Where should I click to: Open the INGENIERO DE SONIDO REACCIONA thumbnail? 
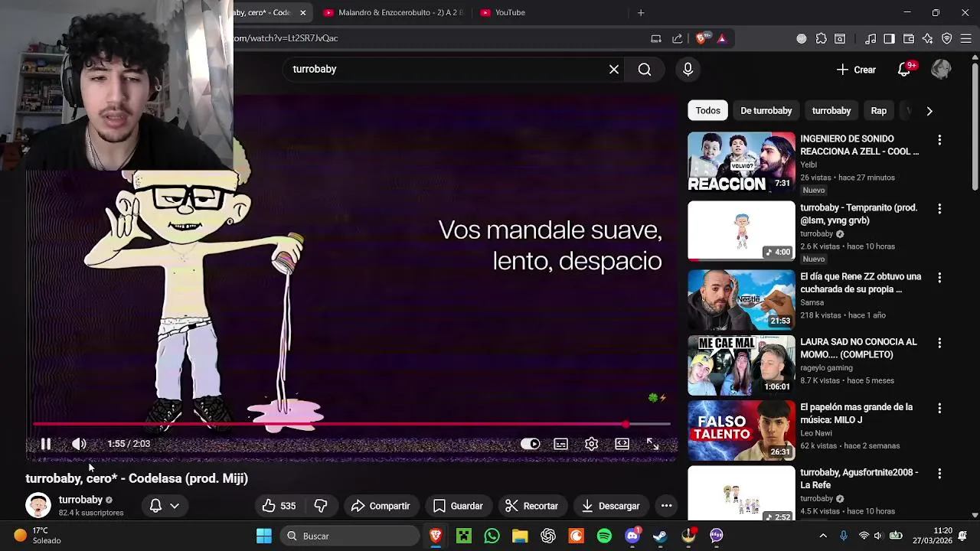click(x=741, y=162)
